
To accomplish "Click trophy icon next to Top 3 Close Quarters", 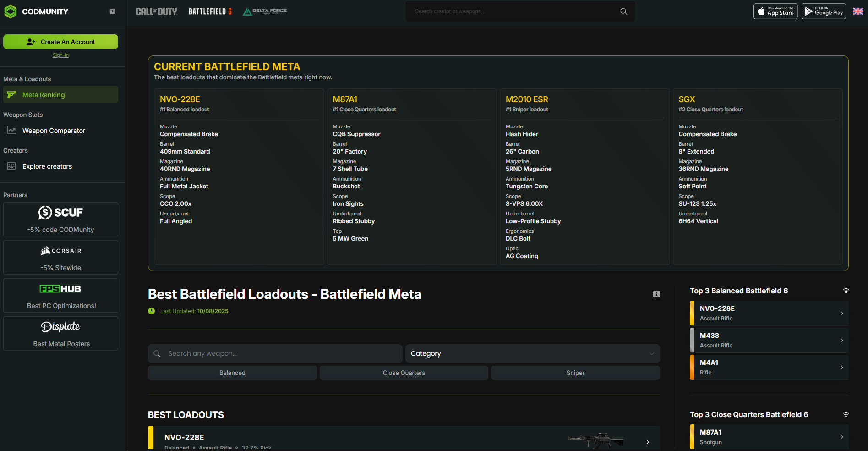I will (x=846, y=414).
